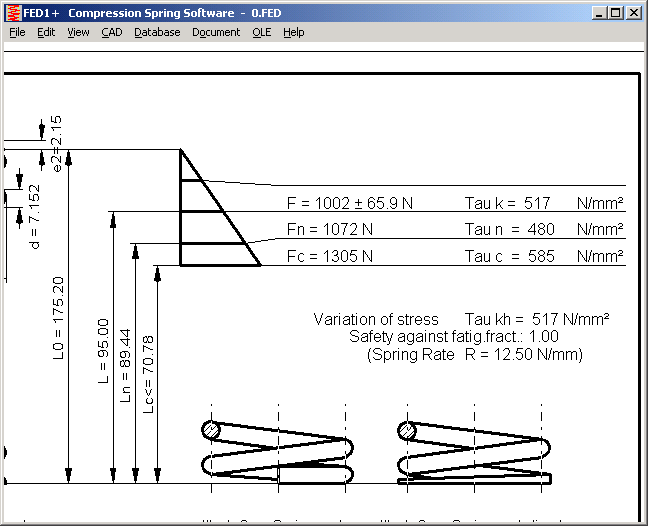
Task: Open the File menu
Action: click(17, 32)
